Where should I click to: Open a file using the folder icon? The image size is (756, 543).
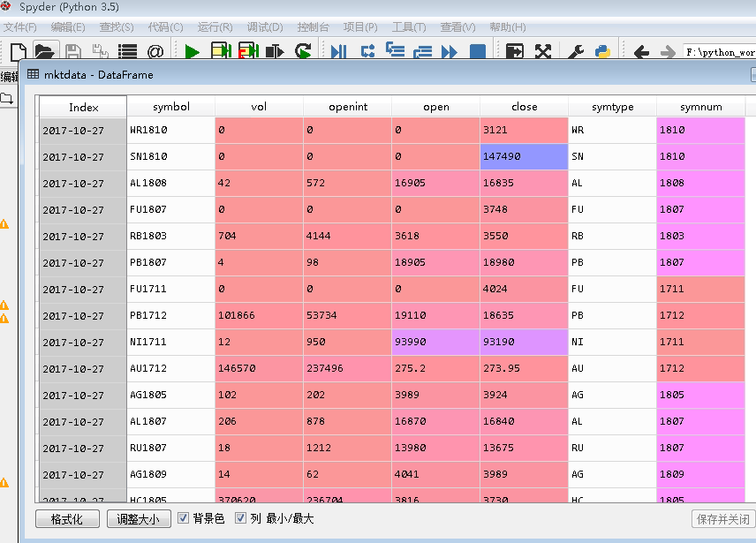click(x=44, y=51)
